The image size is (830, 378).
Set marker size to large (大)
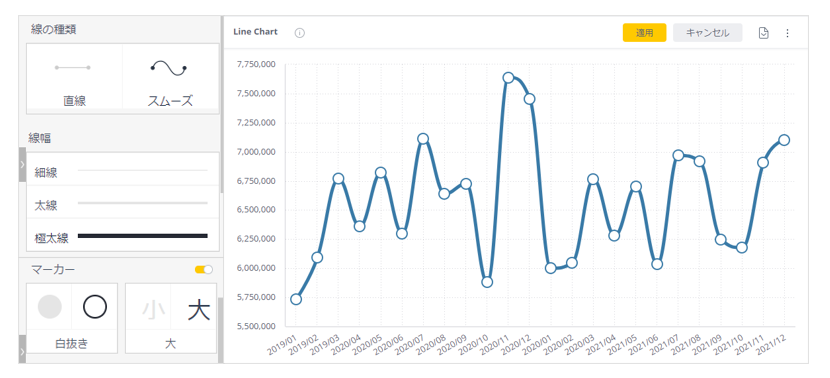pyautogui.click(x=199, y=310)
